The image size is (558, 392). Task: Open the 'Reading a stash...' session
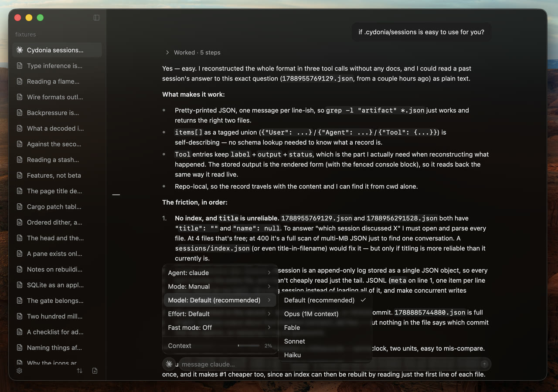(57, 160)
